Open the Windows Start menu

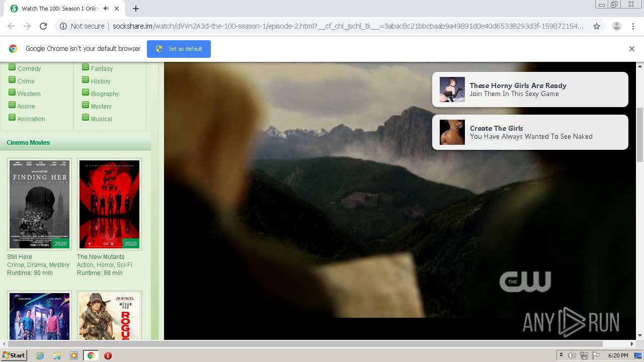14,355
